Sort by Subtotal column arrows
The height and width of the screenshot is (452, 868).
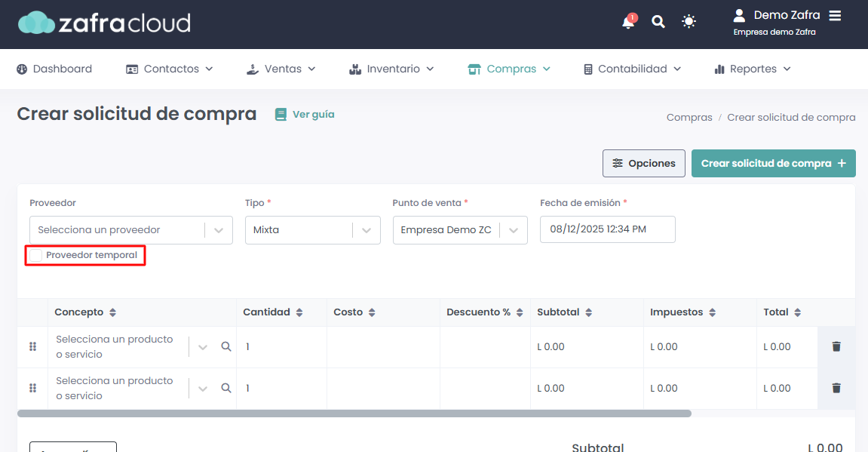click(x=588, y=312)
